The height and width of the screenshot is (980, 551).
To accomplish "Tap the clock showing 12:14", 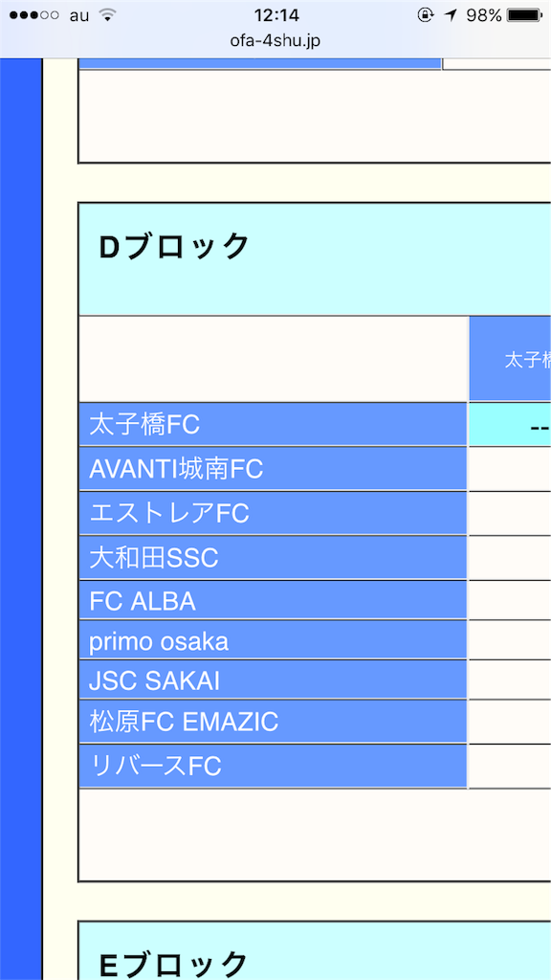I will [x=275, y=14].
